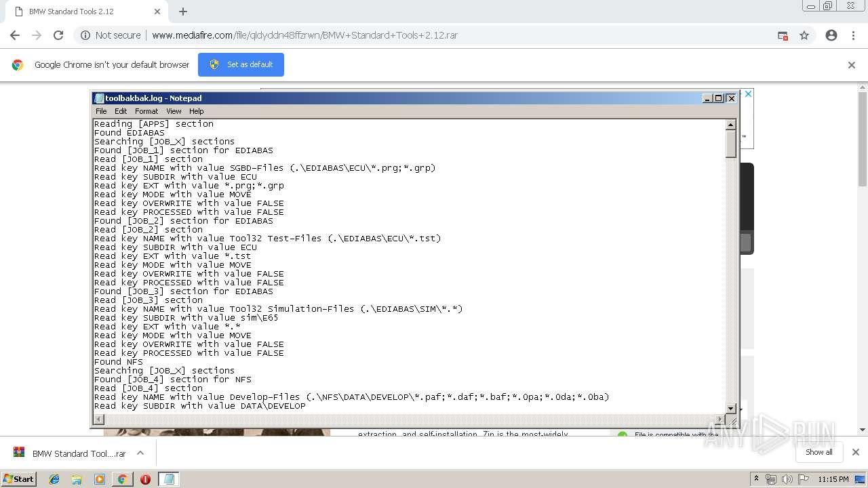The image size is (868, 488).
Task: Open Notepad File menu
Action: [101, 111]
